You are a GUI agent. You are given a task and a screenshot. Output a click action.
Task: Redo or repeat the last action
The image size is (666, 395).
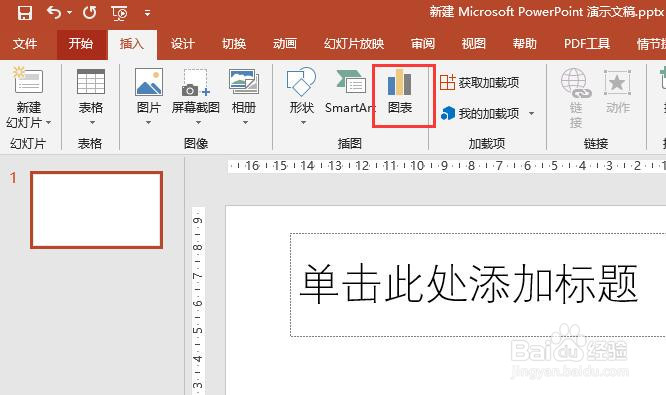click(x=89, y=13)
